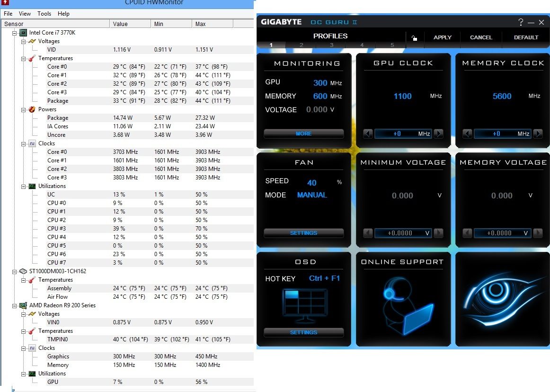Click the hard drive Temperatures thermometer icon
Screen dimensions: 550x392
tap(32, 280)
